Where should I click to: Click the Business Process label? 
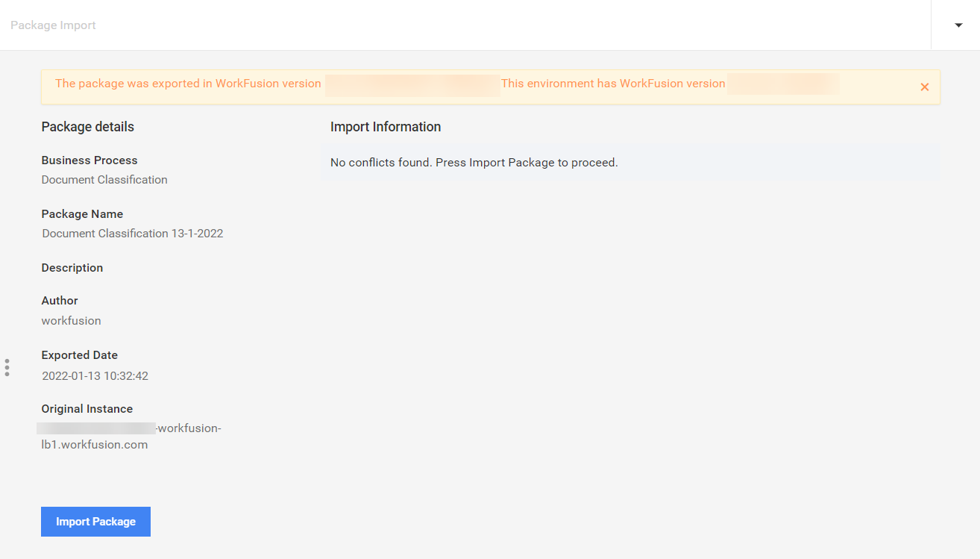tap(89, 160)
